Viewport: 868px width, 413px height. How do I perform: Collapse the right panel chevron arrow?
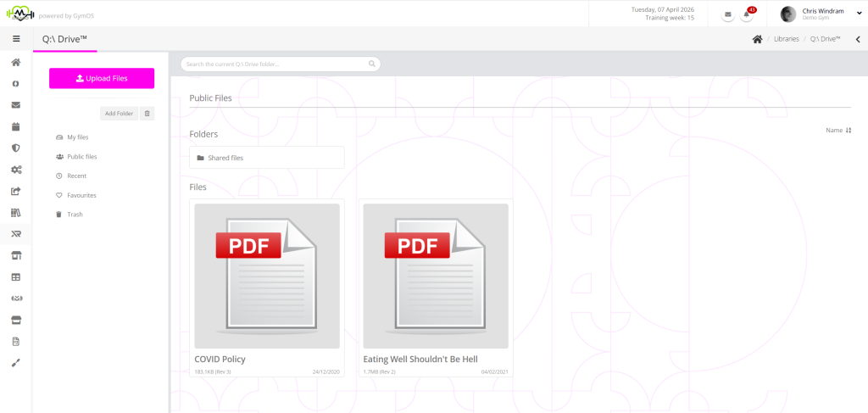857,39
